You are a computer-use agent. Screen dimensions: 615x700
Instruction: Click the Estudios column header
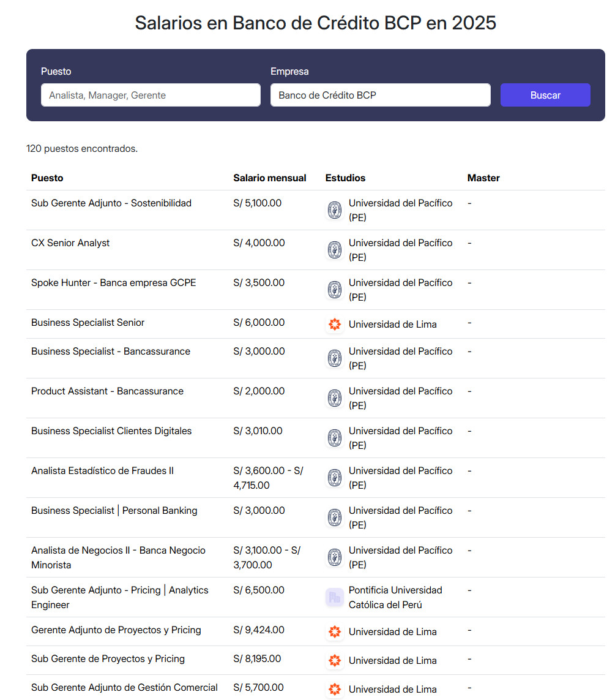(345, 178)
